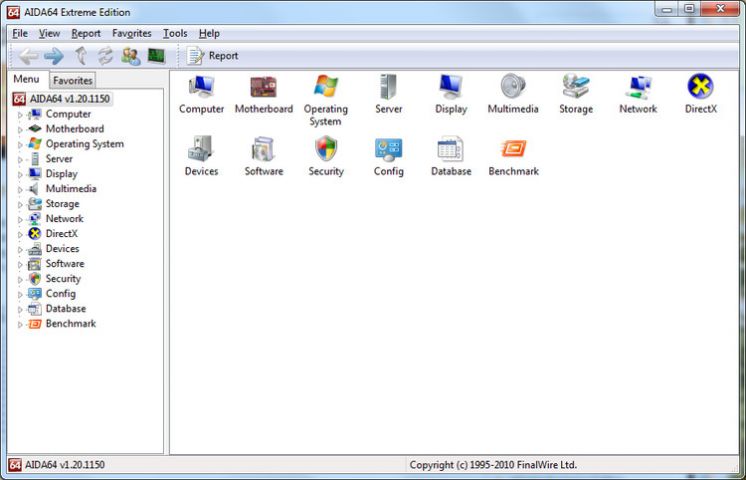Open the Benchmark category icon
The image size is (746, 480).
coord(513,150)
